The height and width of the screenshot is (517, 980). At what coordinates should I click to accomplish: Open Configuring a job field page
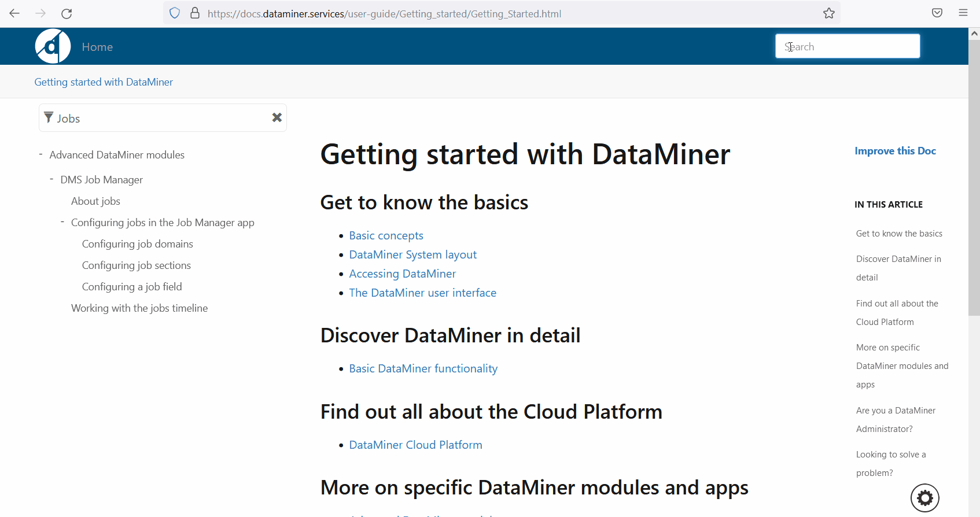pyautogui.click(x=132, y=287)
